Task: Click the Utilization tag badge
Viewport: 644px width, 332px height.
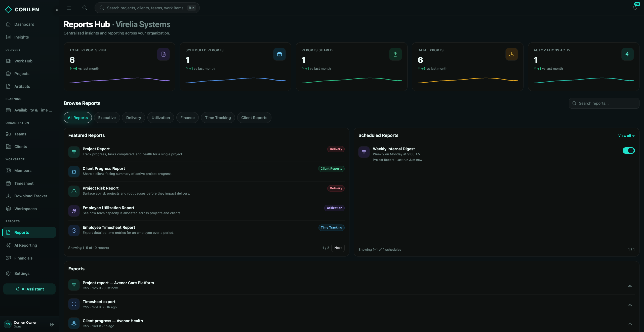Action: (x=334, y=208)
